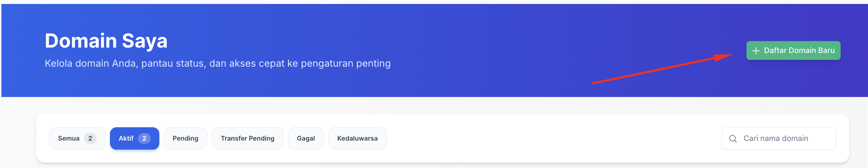868x168 pixels.
Task: Click the count badge on Semua
Action: (90, 138)
